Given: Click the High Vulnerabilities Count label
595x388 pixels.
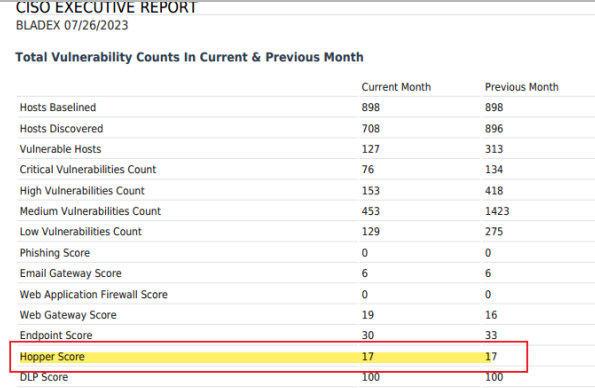Looking at the screenshot, I should tap(82, 191).
